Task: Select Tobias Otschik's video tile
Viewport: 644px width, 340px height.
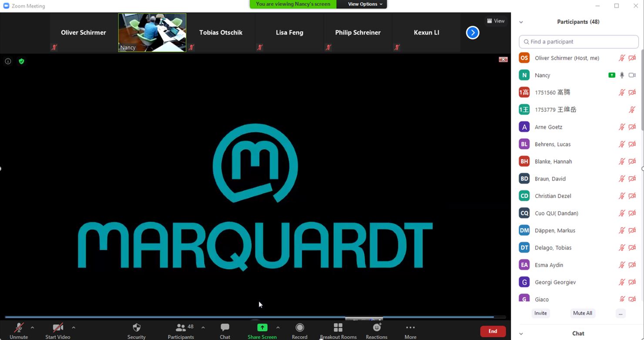Action: 221,33
